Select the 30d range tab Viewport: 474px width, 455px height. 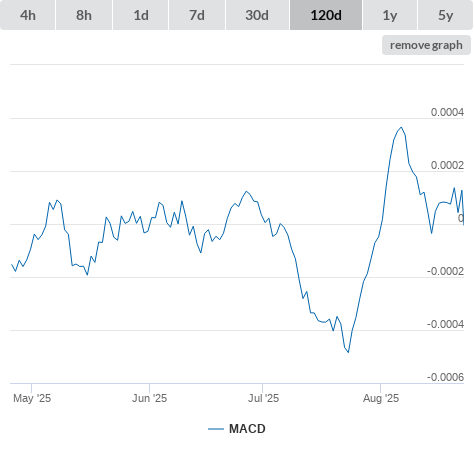pyautogui.click(x=257, y=15)
